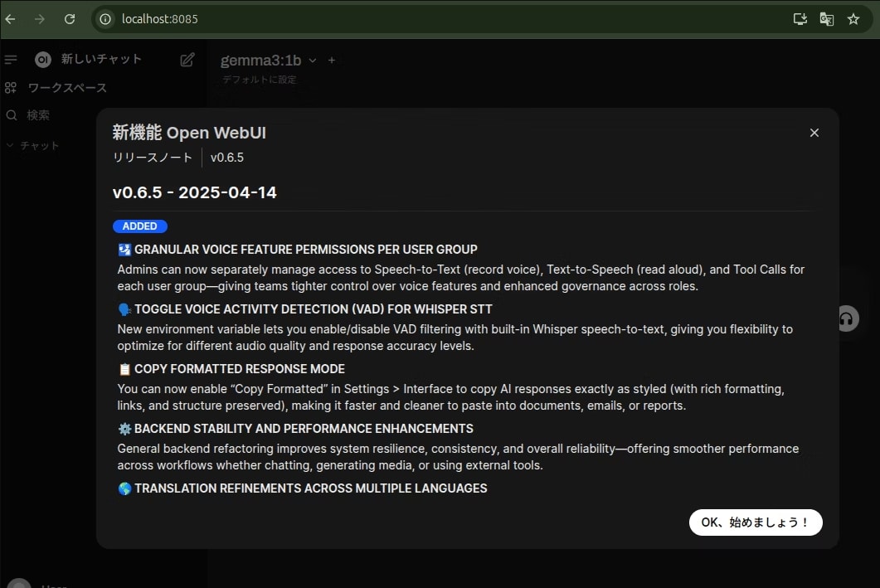The width and height of the screenshot is (880, 588).
Task: Close the release notes dialog with X
Action: (814, 133)
